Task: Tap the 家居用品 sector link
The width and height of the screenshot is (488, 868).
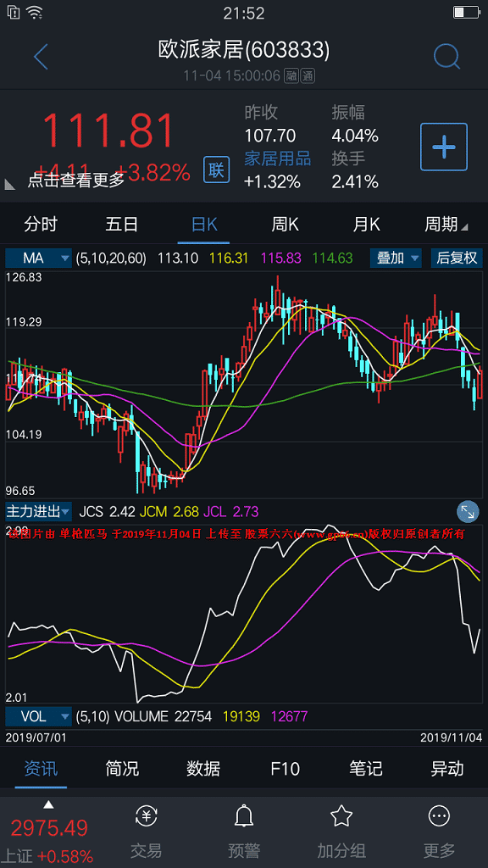Action: [278, 159]
